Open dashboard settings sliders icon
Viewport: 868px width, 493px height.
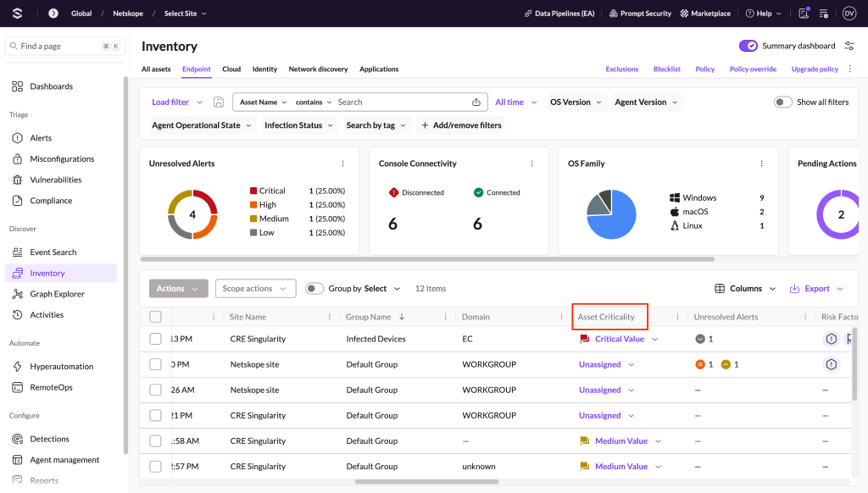(x=849, y=46)
